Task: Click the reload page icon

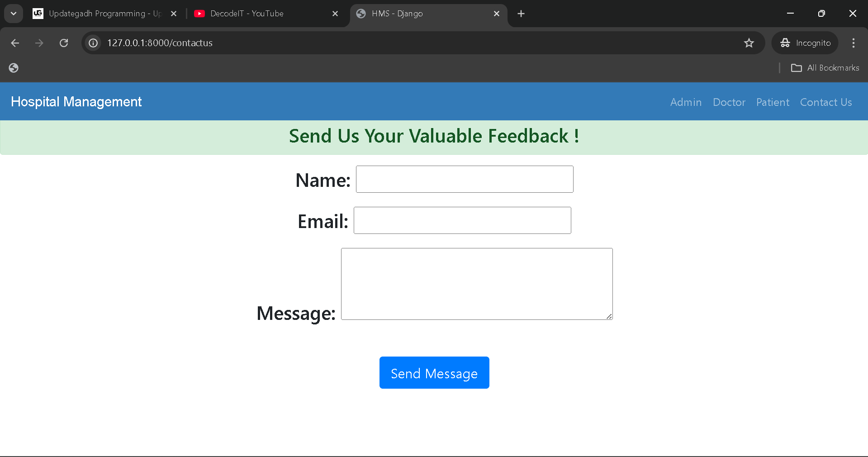Action: (64, 43)
